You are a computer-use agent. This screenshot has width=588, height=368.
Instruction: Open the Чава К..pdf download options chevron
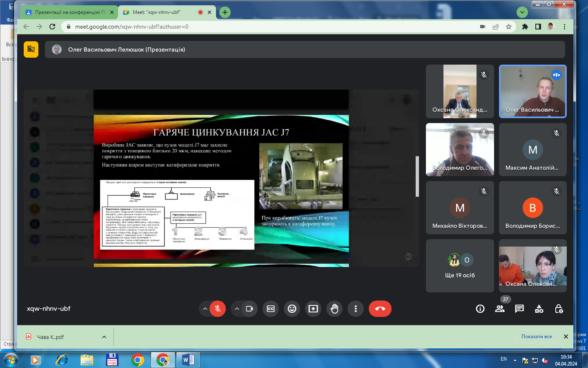(104, 337)
